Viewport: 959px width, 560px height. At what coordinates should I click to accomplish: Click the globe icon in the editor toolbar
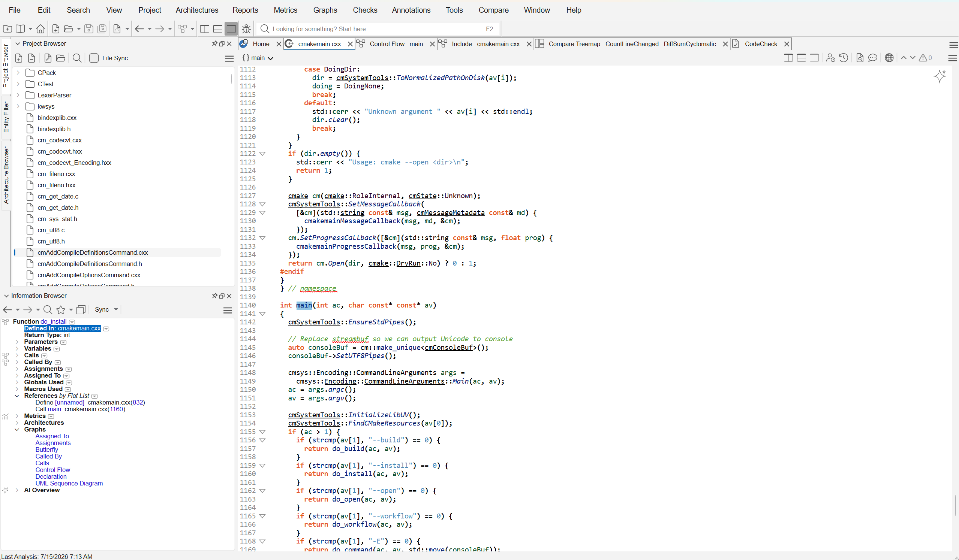click(x=889, y=58)
